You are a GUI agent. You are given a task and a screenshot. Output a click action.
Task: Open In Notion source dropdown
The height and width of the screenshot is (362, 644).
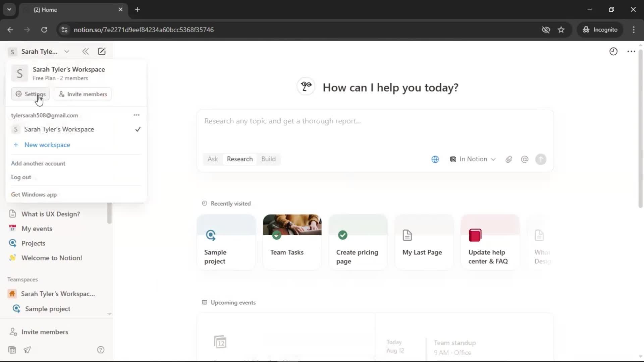coord(472,159)
